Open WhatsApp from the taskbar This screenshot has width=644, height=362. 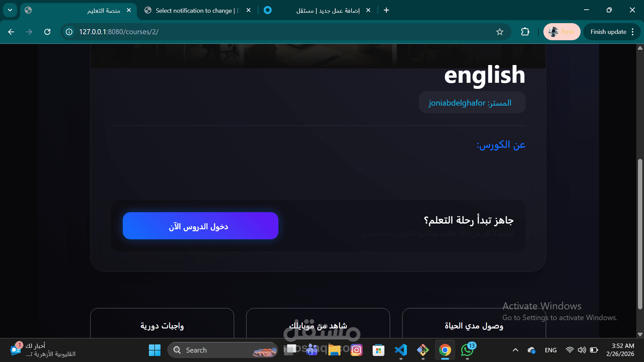467,350
